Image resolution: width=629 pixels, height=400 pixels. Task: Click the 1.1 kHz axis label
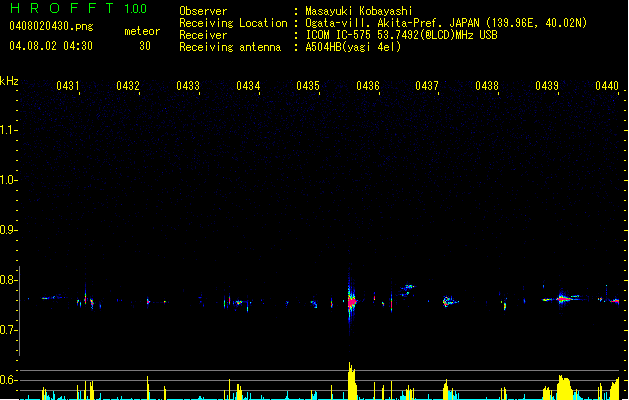(8, 130)
